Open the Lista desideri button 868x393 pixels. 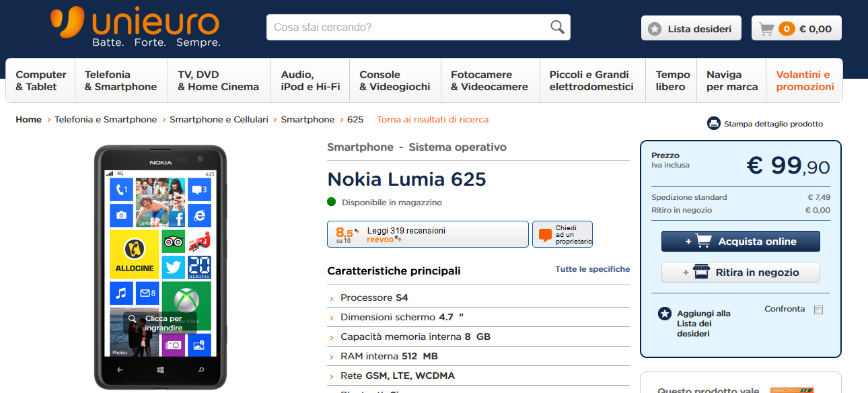pyautogui.click(x=691, y=28)
